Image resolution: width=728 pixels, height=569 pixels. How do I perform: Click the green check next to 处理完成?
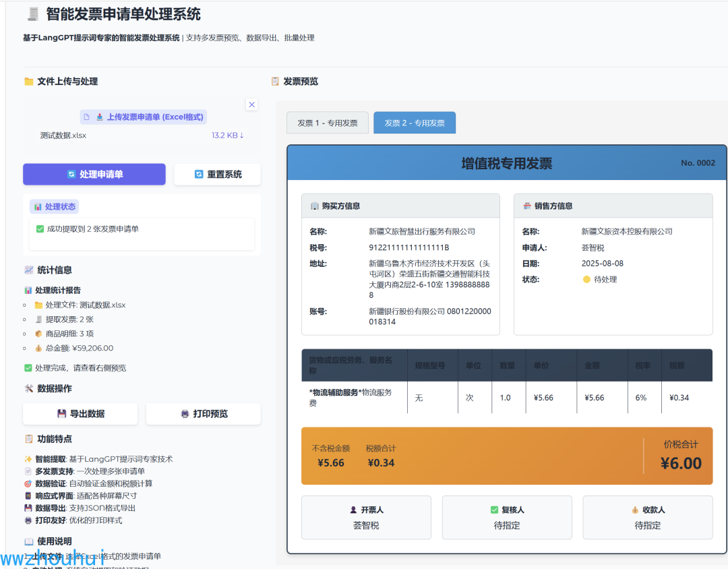28,368
